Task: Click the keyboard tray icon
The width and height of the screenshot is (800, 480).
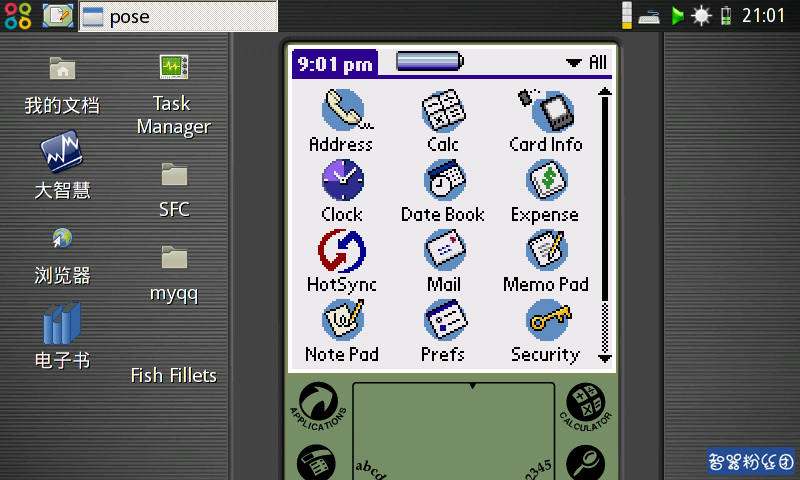Action: [x=648, y=17]
